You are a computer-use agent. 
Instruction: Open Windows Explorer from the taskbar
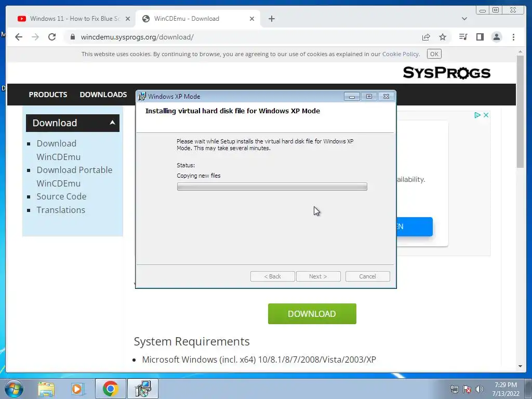[46, 389]
